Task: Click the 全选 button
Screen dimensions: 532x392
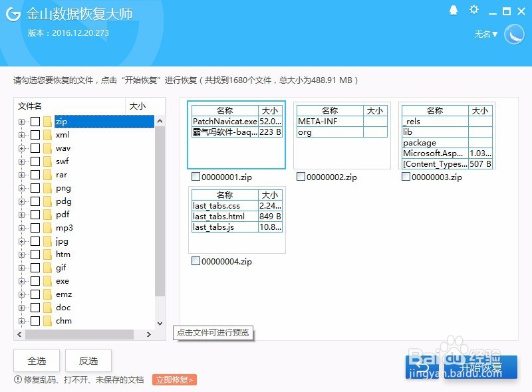Action: pyautogui.click(x=37, y=361)
